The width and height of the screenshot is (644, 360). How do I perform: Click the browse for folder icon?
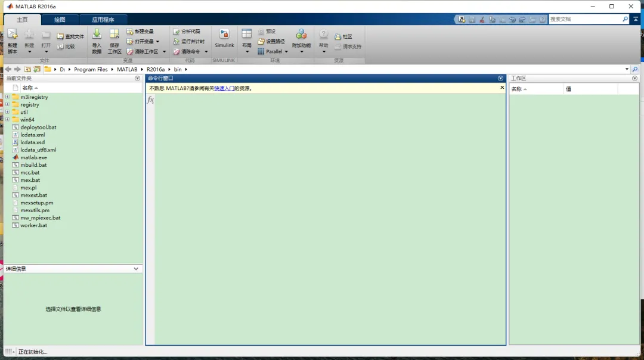click(37, 69)
